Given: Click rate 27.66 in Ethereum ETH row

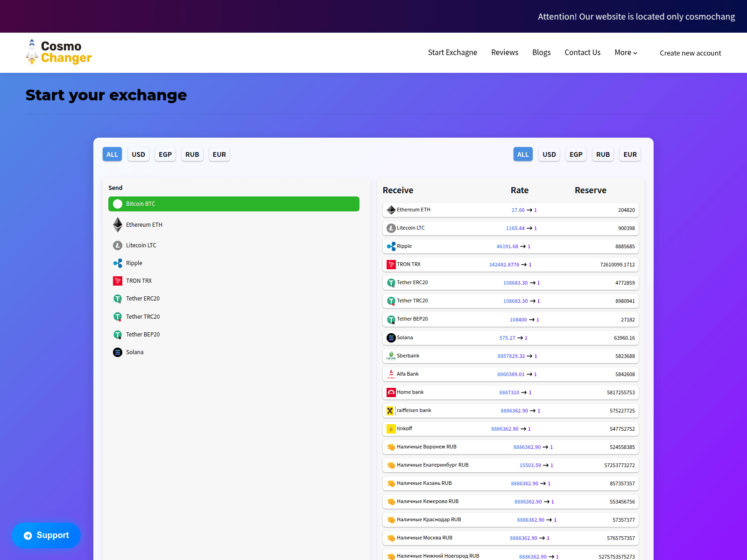Looking at the screenshot, I should pyautogui.click(x=518, y=210).
